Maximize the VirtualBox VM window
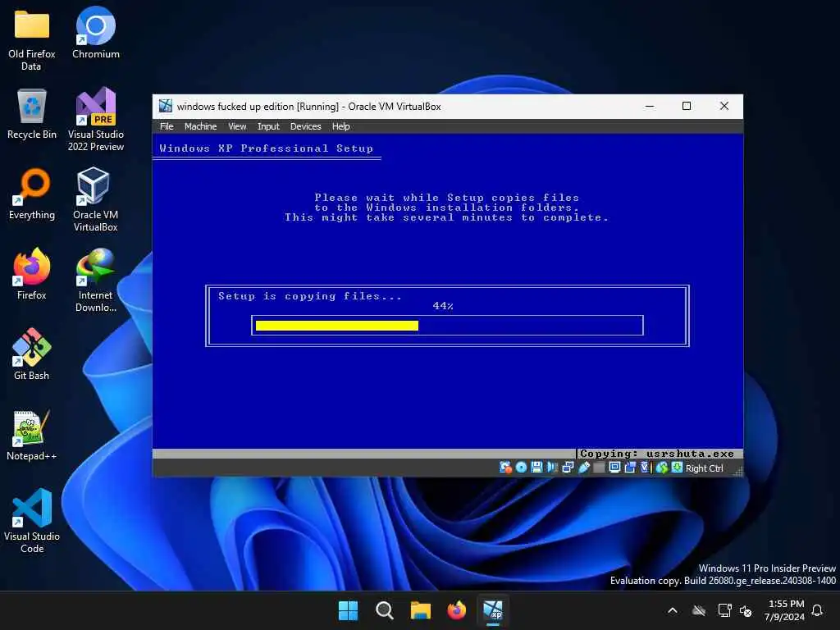 pyautogui.click(x=687, y=106)
